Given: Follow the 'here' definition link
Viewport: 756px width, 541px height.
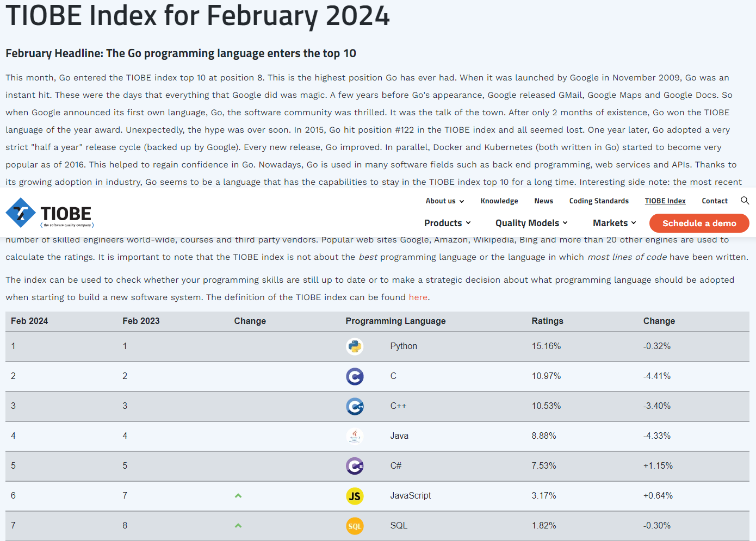Looking at the screenshot, I should [x=418, y=297].
